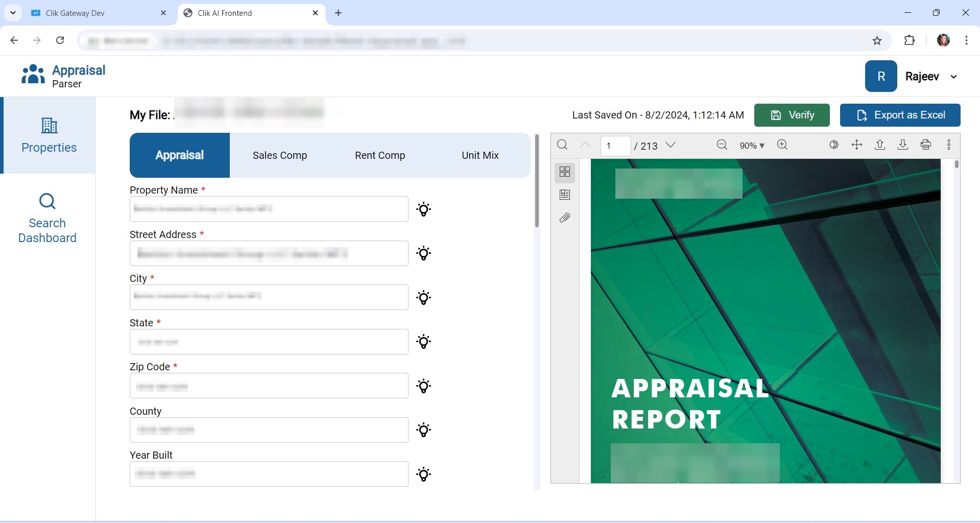The width and height of the screenshot is (980, 523).
Task: Show the PDF bookmarks panel
Action: tap(565, 195)
